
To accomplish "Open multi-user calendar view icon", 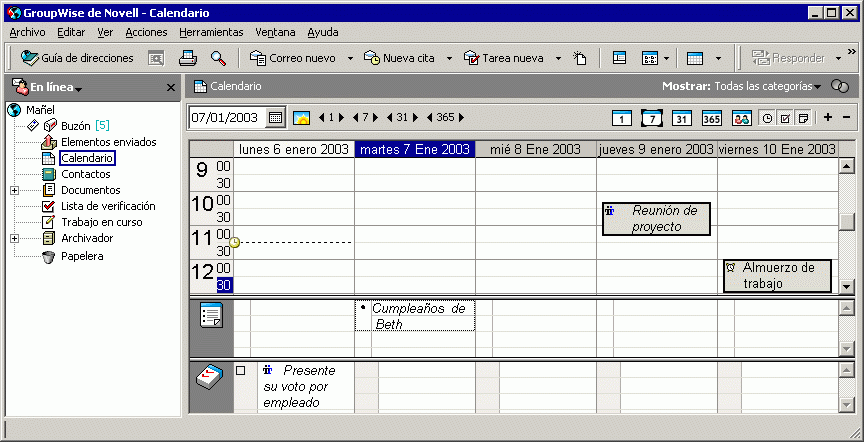I will (742, 118).
